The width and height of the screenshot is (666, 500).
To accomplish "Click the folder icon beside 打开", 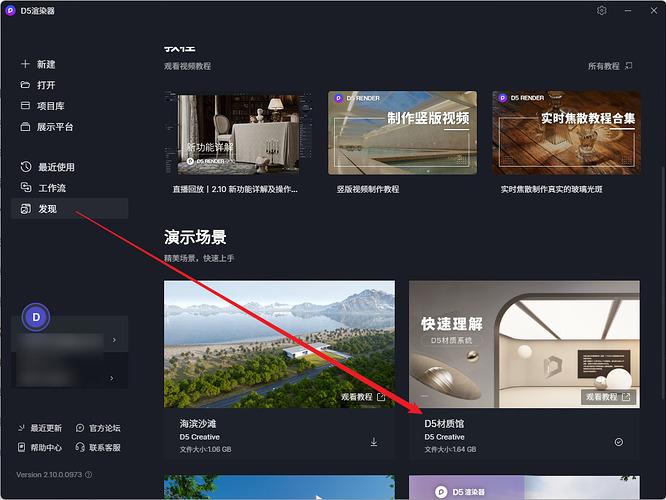I will pyautogui.click(x=25, y=85).
